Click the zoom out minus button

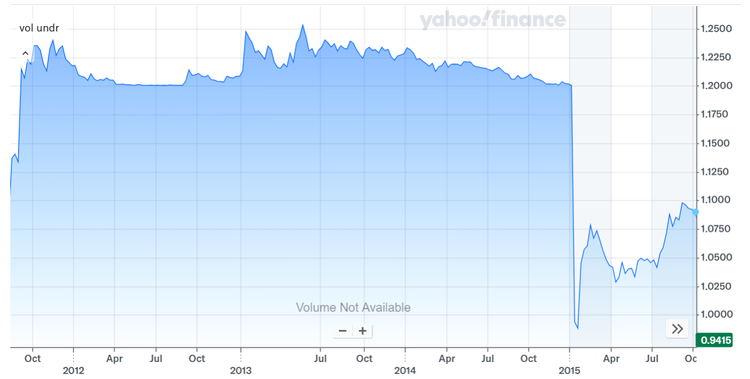pyautogui.click(x=342, y=331)
